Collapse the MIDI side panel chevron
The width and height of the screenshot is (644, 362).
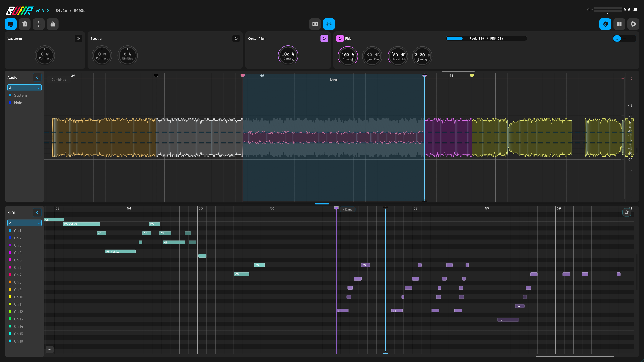coord(37,212)
